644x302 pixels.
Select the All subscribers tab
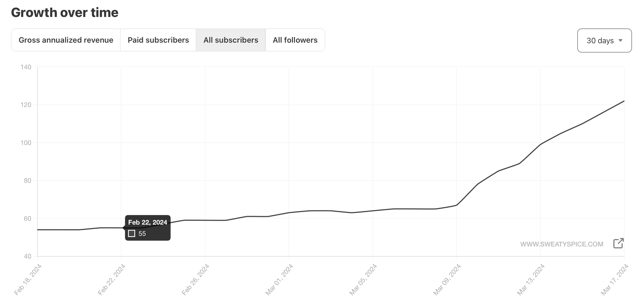tap(231, 40)
